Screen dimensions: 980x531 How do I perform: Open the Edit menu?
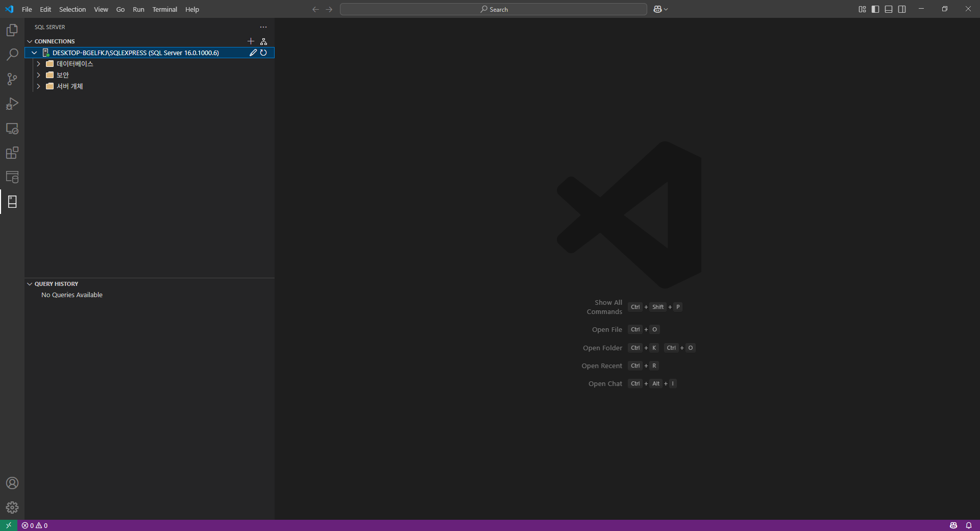(x=45, y=9)
